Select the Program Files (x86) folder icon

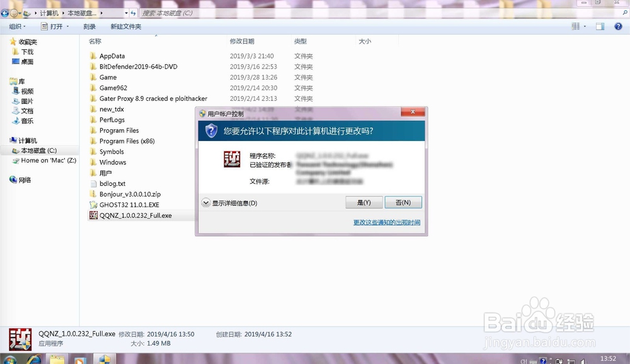(93, 141)
